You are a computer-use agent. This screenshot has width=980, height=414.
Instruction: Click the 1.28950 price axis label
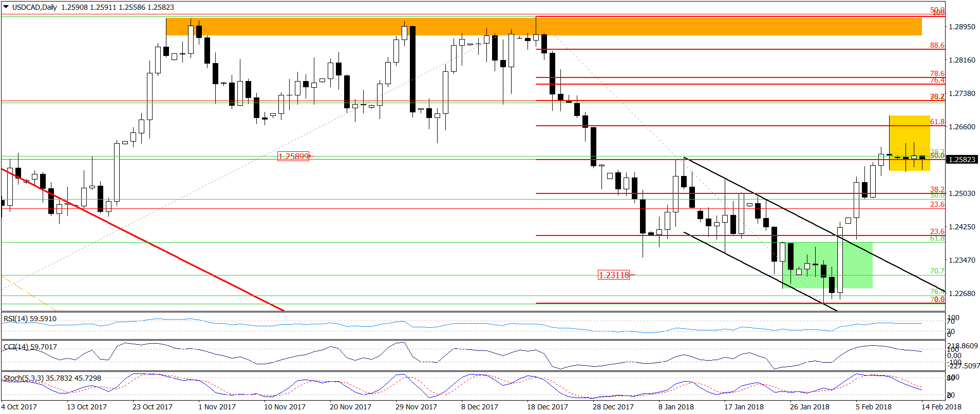pyautogui.click(x=962, y=27)
